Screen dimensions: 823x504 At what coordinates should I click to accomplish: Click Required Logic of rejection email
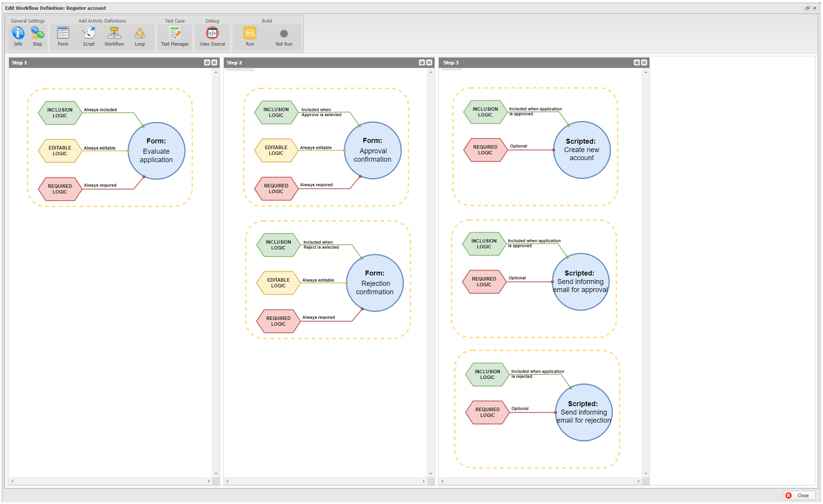[x=487, y=412]
